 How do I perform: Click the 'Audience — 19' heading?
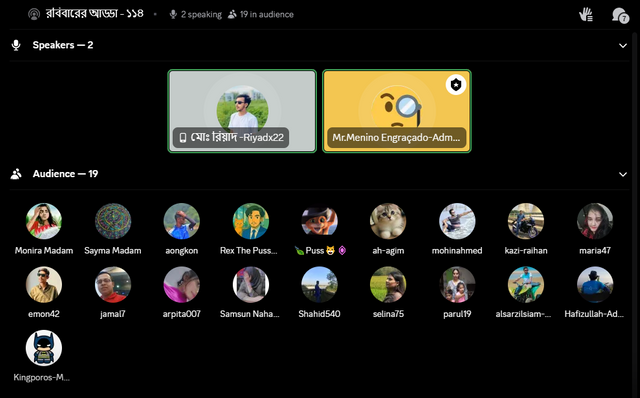tap(65, 174)
